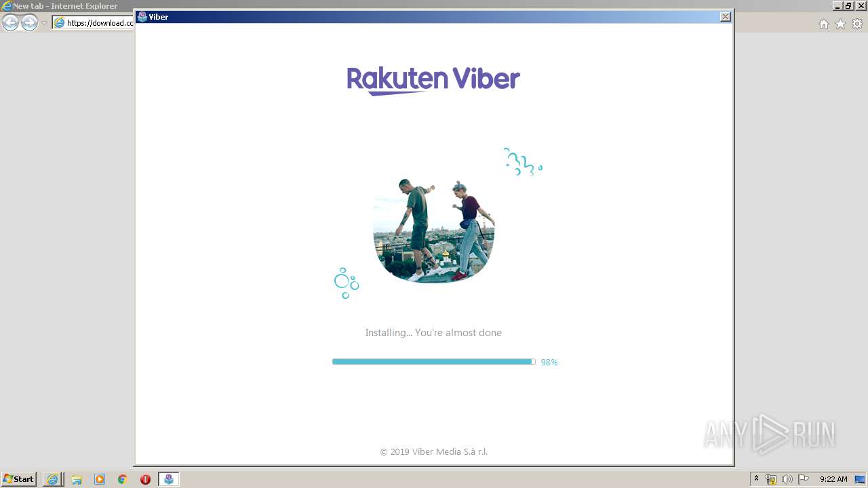Screen dimensions: 868x488
Task: Open the recent pages dropdown arrow
Action: coord(44,23)
